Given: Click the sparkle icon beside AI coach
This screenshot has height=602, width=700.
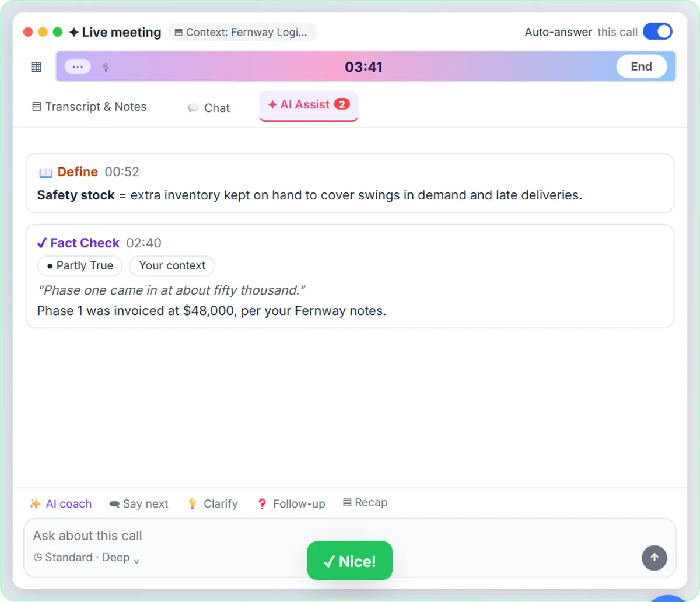Looking at the screenshot, I should [x=35, y=504].
